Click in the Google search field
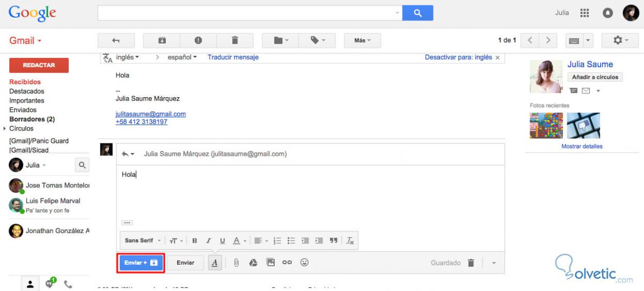The width and height of the screenshot is (644, 291). [x=249, y=13]
